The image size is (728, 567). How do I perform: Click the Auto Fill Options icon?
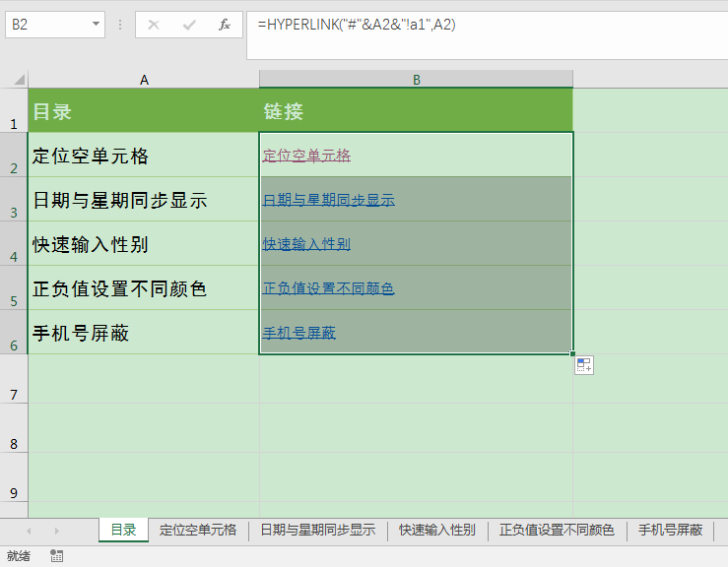coord(583,365)
